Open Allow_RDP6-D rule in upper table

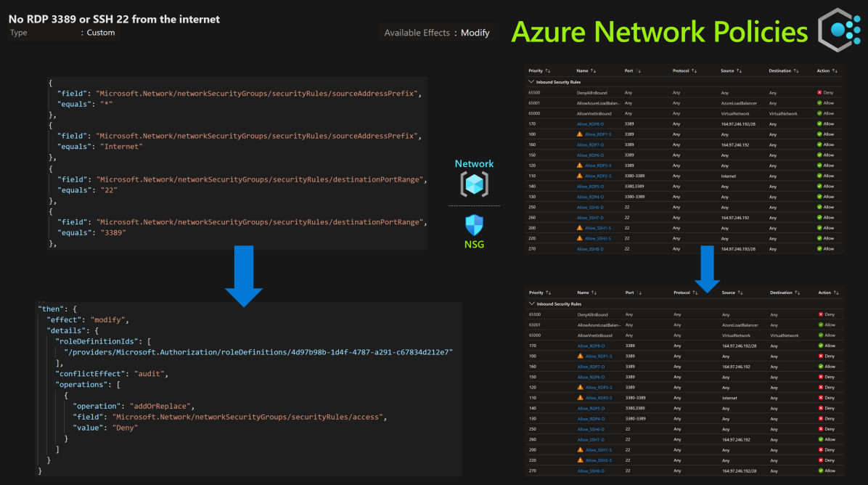point(590,155)
